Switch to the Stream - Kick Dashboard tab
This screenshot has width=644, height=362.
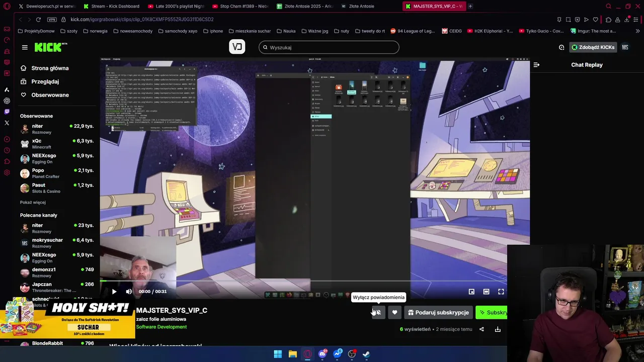coord(112,6)
